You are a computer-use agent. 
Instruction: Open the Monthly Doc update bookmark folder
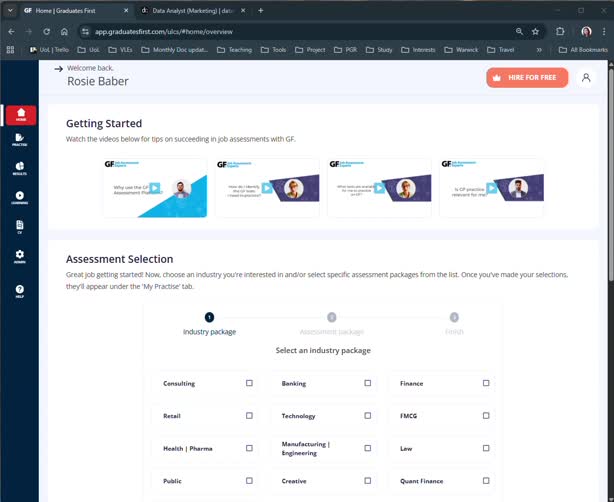(174, 50)
